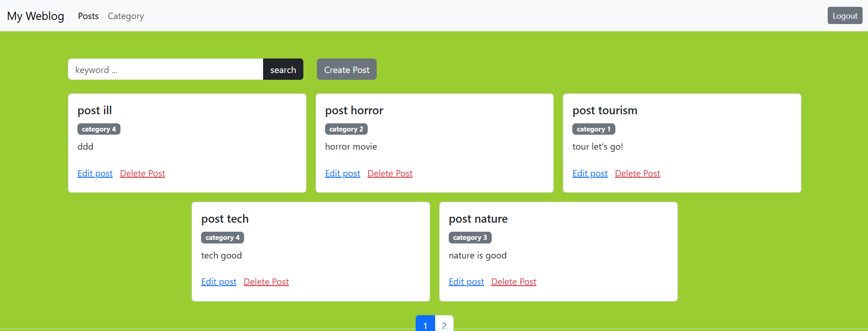Edit the 'post tourism' post
This screenshot has height=331, width=868.
(x=590, y=173)
